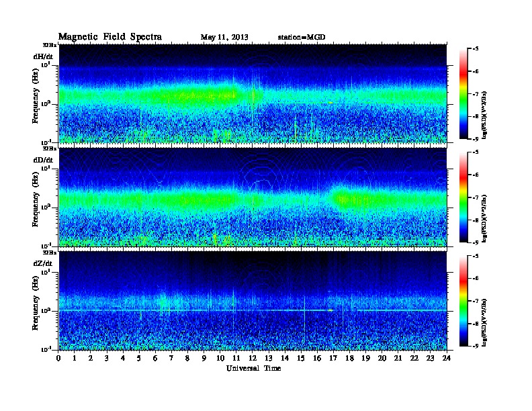Viewport: 532px width, 411px height.
Task: Click hour "3" on the Universal Time axis
Action: click(107, 358)
